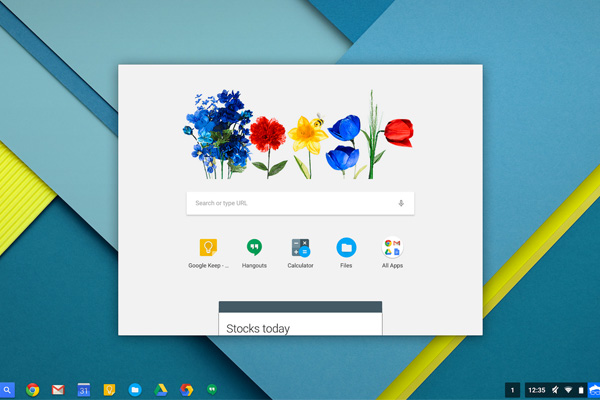
Task: Open Google Drive from the shelf
Action: pyautogui.click(x=161, y=390)
